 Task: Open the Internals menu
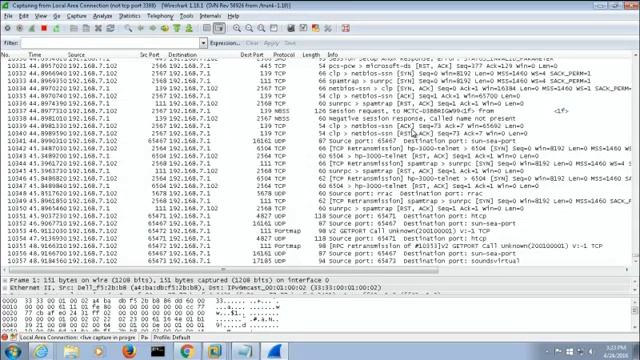click(x=210, y=16)
